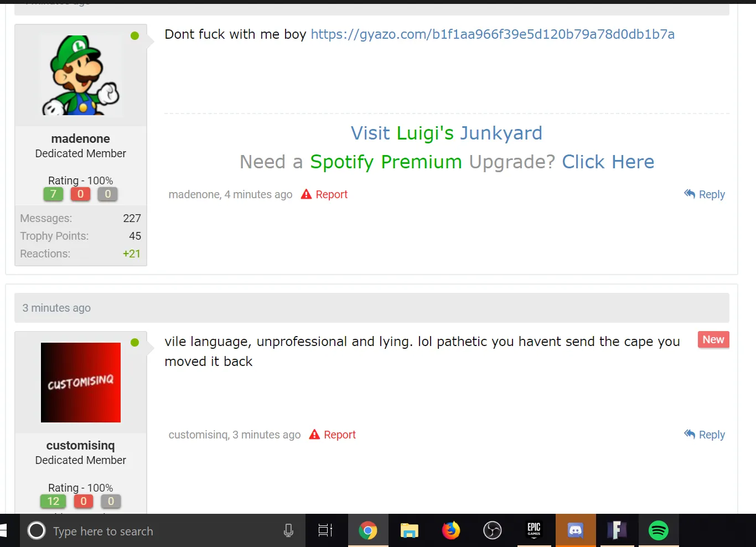Open File Explorer in the taskbar
The width and height of the screenshot is (756, 547).
click(410, 530)
